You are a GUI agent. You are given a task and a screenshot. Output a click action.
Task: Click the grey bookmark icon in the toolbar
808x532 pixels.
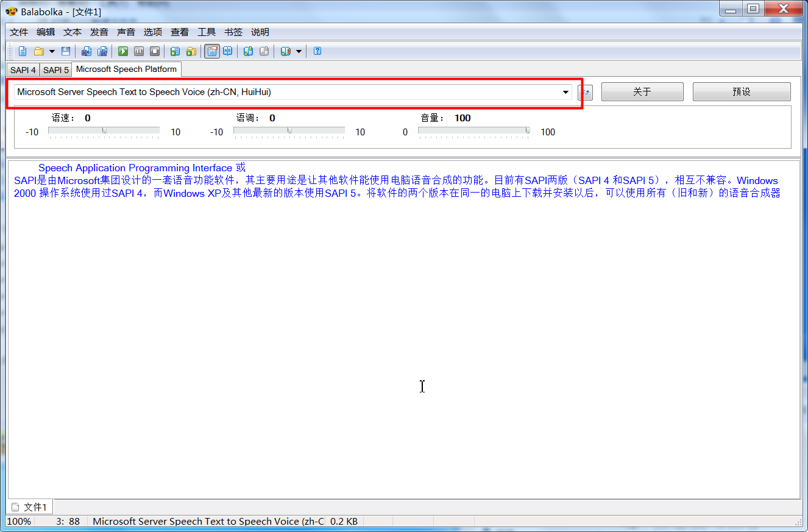coord(264,51)
